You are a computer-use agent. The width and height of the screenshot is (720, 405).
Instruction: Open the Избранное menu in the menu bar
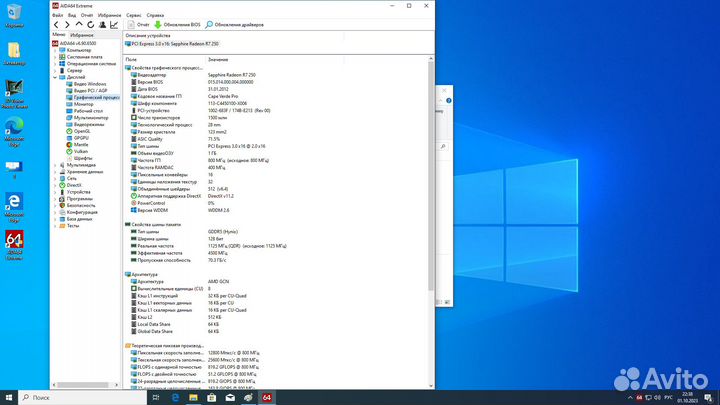109,15
